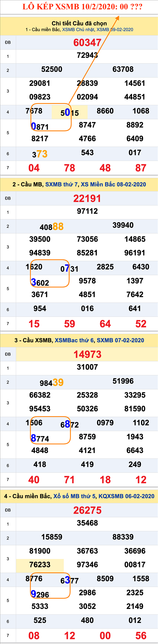Click the red prize-7 number 00
The width and height of the screenshot is (158, 644).
(x=105, y=636)
